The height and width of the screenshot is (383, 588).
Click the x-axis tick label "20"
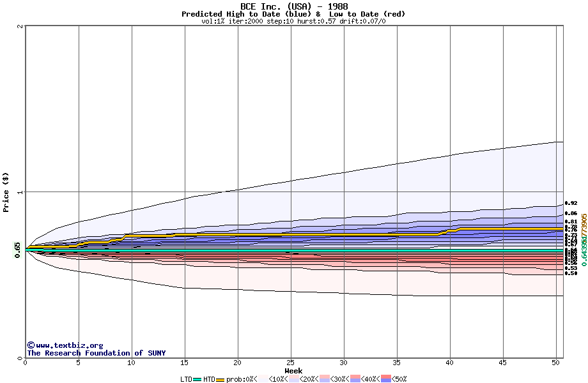[237, 363]
